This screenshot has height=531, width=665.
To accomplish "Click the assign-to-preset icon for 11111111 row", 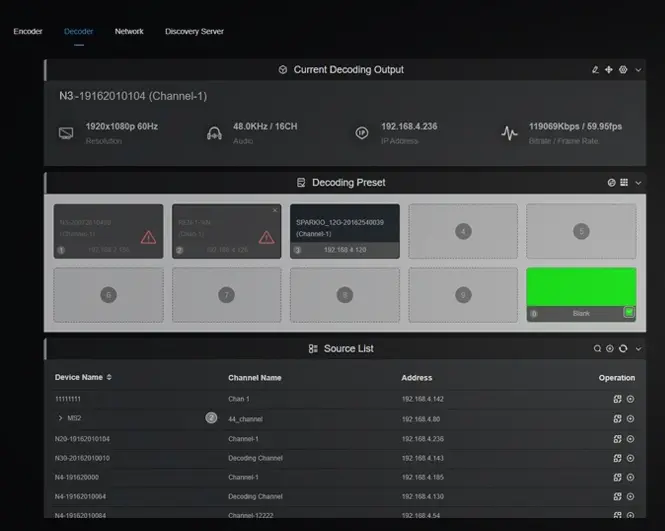I will pyautogui.click(x=618, y=399).
